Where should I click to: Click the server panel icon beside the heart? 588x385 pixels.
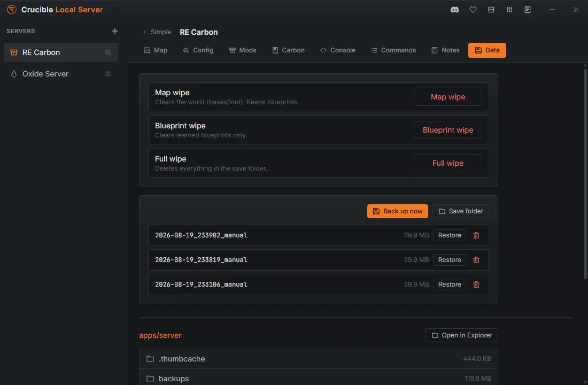(491, 10)
